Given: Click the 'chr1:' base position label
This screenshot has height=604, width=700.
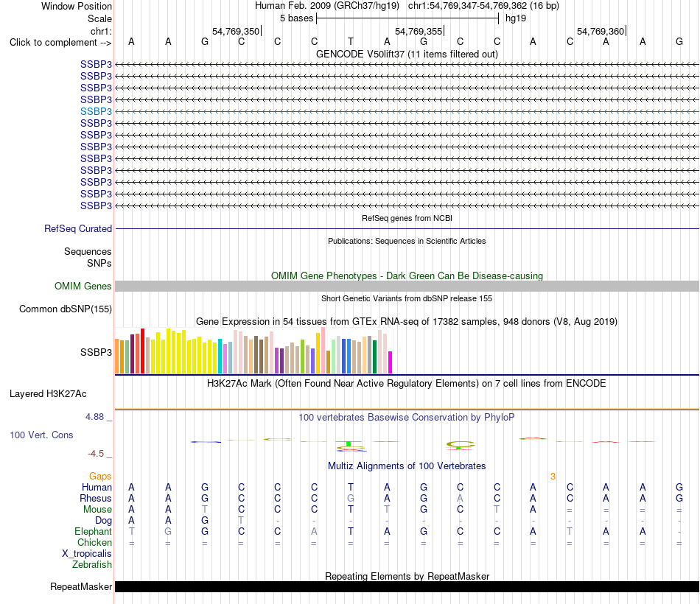Looking at the screenshot, I should point(101,31).
